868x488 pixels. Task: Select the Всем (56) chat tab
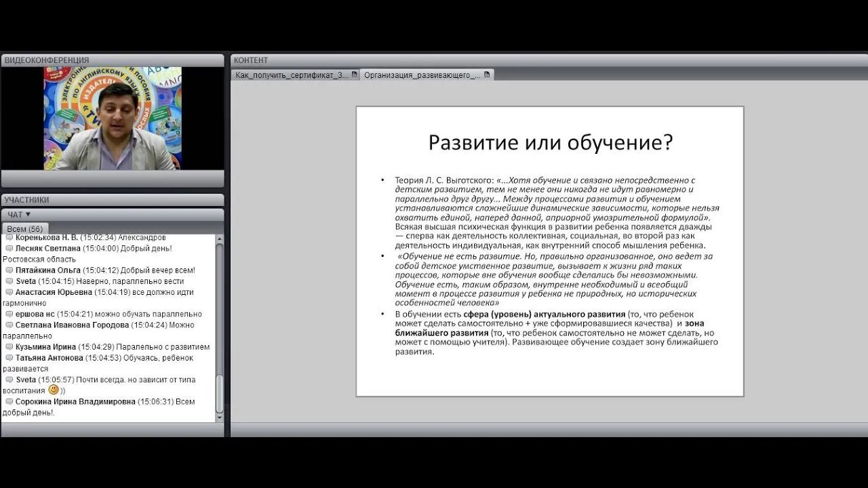click(x=25, y=229)
